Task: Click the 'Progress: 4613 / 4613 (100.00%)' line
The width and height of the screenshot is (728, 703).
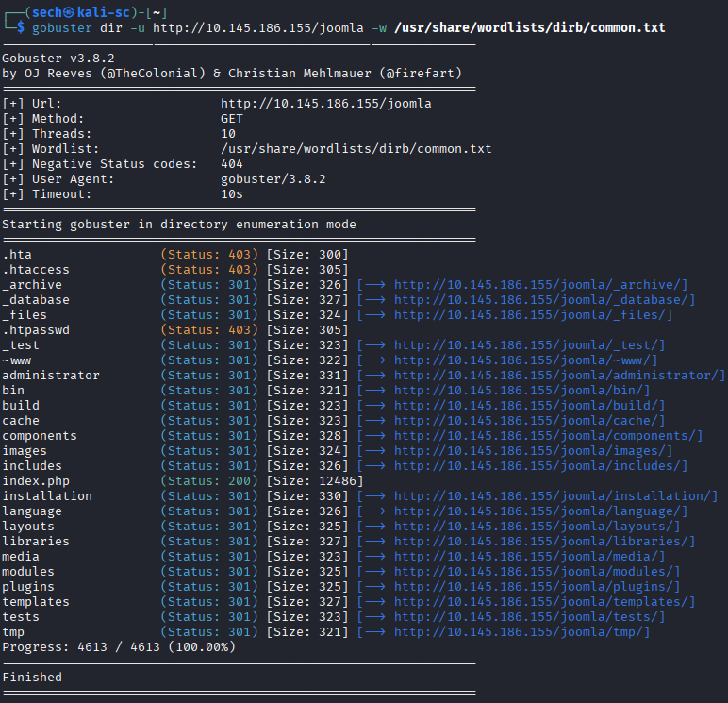Action: [x=119, y=647]
